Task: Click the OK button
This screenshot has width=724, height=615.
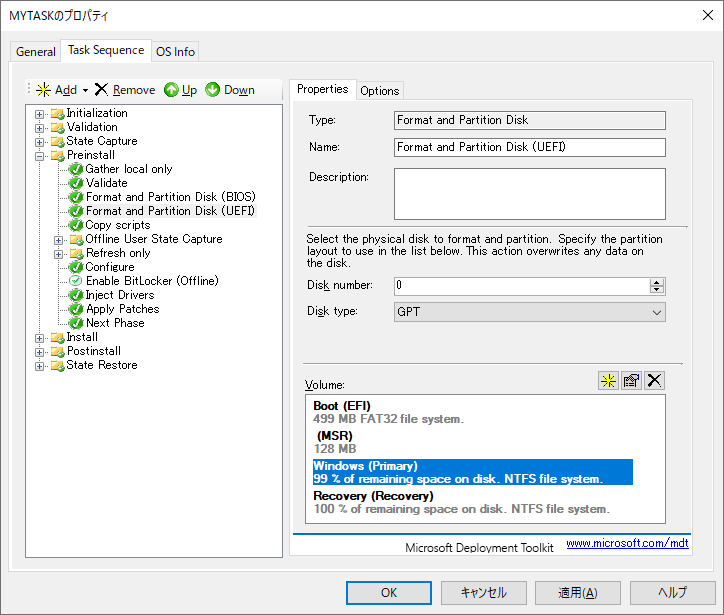Action: click(389, 593)
